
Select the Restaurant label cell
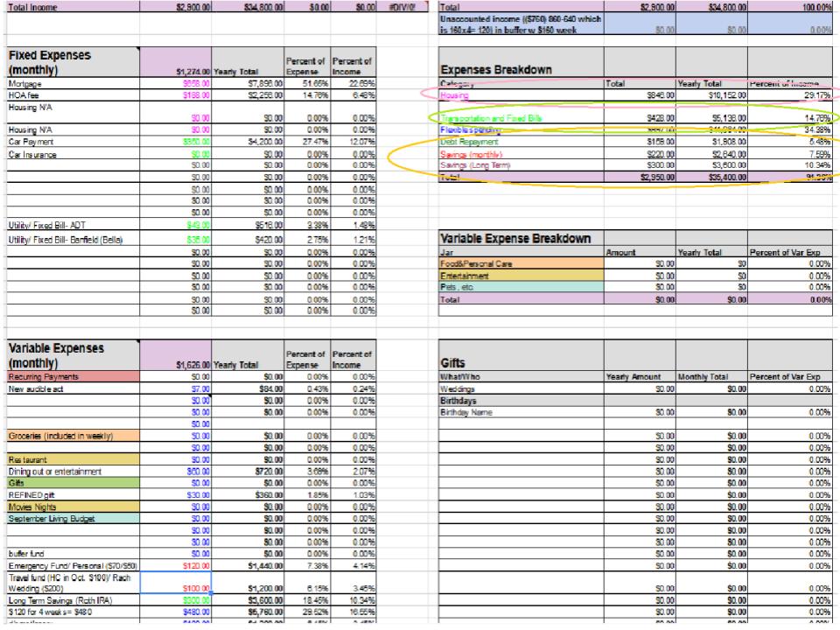(x=73, y=459)
